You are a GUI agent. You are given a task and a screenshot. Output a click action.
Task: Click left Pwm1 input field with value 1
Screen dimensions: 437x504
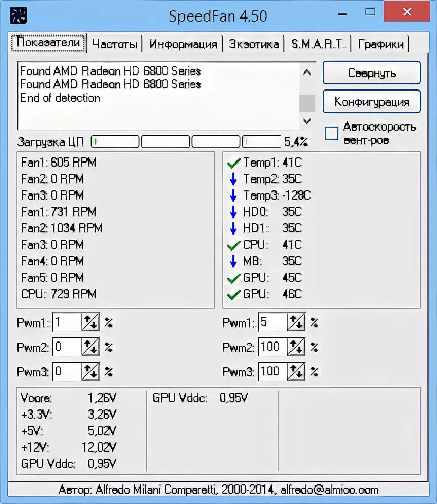(x=67, y=322)
